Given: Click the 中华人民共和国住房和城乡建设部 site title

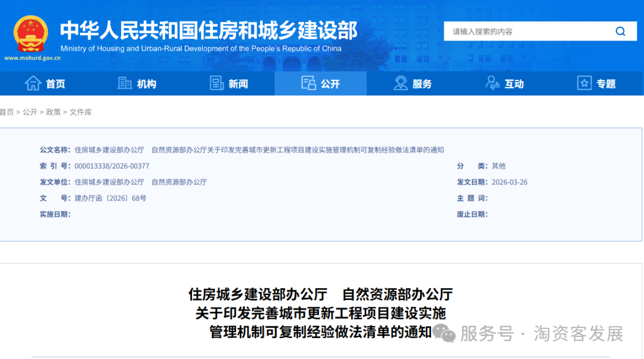Looking at the screenshot, I should pos(209,29).
